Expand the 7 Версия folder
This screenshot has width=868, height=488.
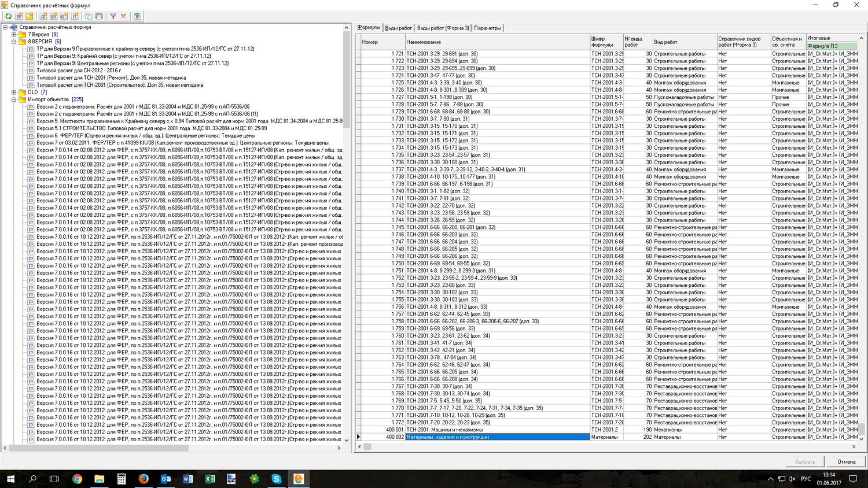pos(14,35)
